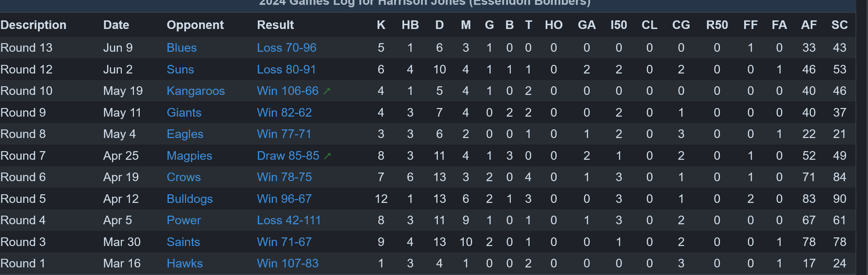Click the Description column header

tap(33, 25)
